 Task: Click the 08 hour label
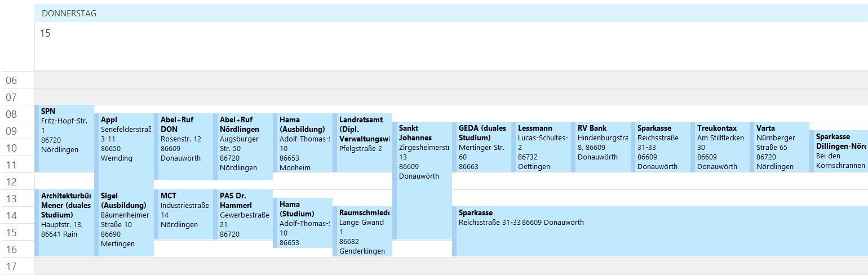[11, 114]
